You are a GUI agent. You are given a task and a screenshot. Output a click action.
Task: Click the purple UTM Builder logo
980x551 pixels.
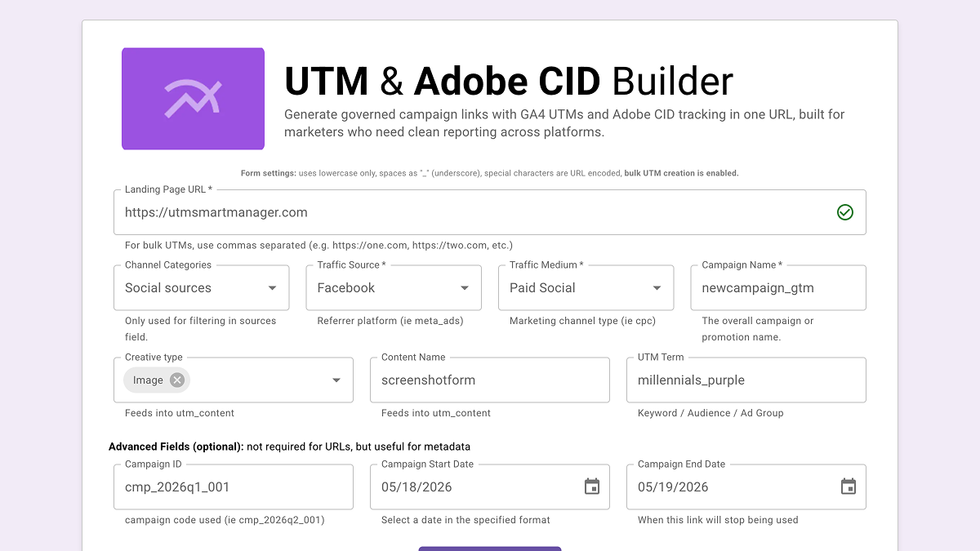coord(193,99)
